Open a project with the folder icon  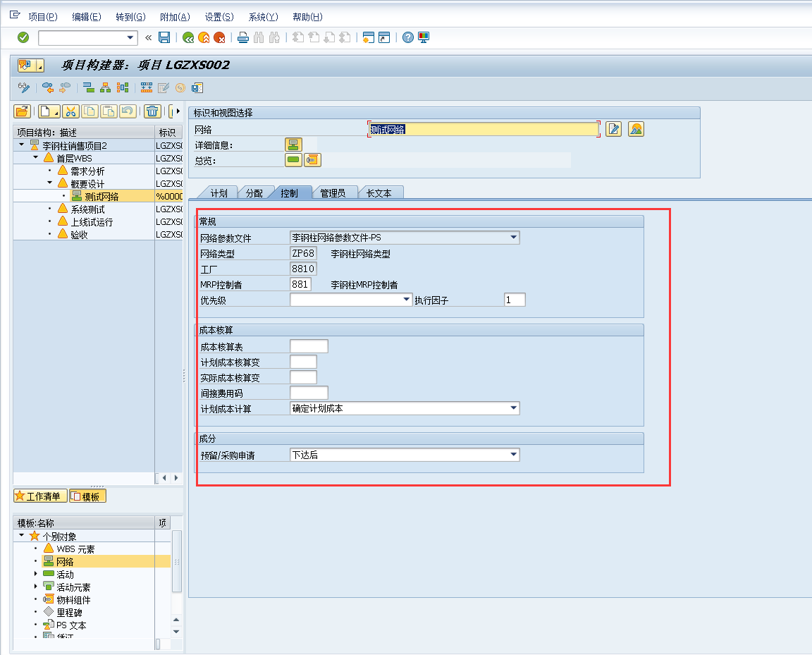[21, 111]
